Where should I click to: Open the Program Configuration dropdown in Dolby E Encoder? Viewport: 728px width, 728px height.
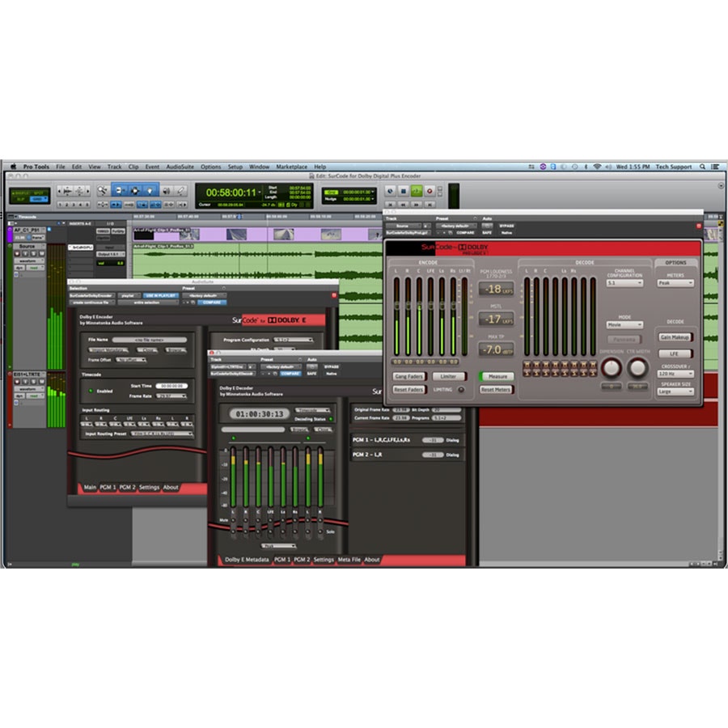[x=293, y=340]
